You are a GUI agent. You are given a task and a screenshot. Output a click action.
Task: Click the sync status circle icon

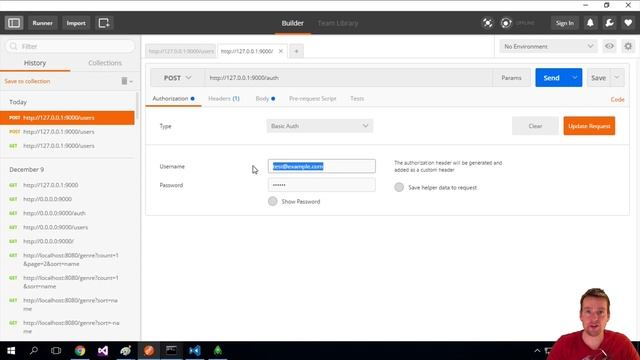pos(506,23)
